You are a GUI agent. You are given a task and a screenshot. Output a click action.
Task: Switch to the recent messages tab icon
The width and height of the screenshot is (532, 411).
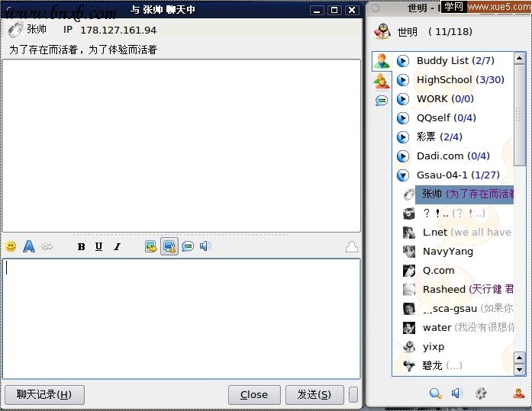[382, 101]
